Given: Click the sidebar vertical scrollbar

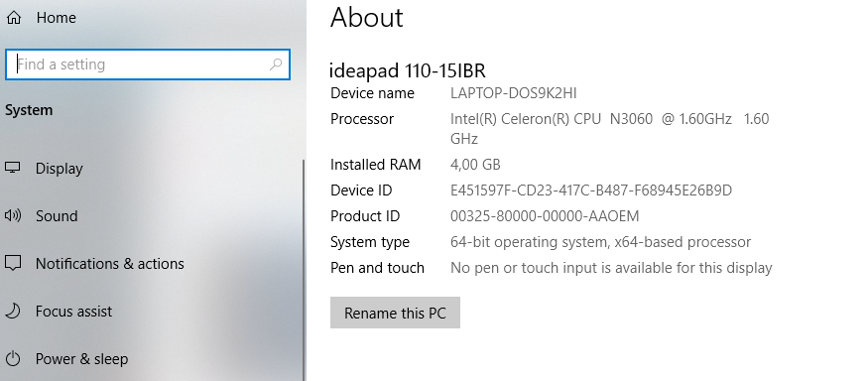Looking at the screenshot, I should pos(304,269).
